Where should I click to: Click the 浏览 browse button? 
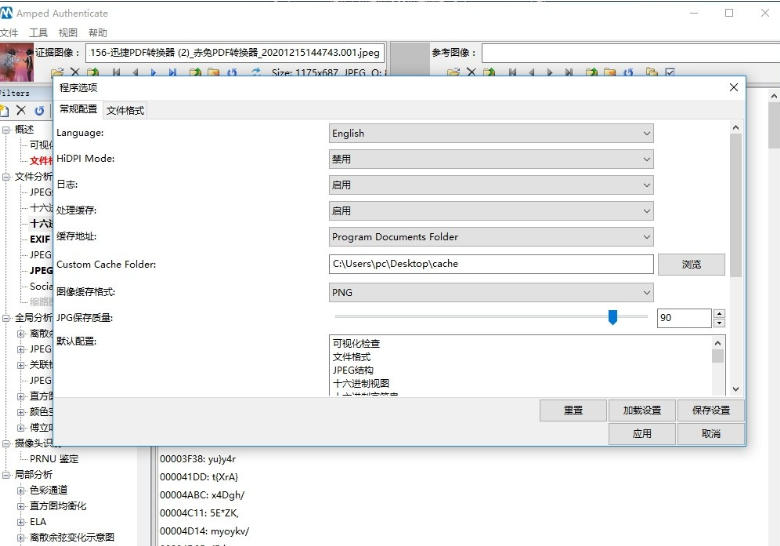pos(691,264)
